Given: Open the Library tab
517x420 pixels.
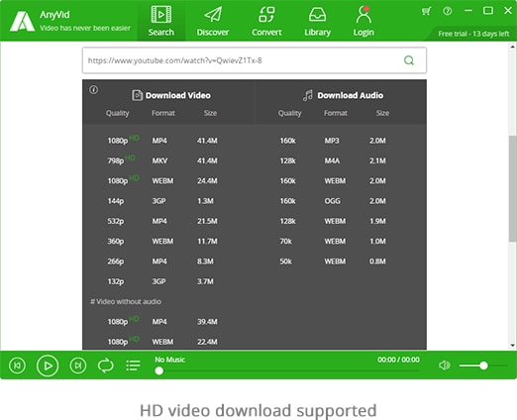Looking at the screenshot, I should tap(317, 21).
